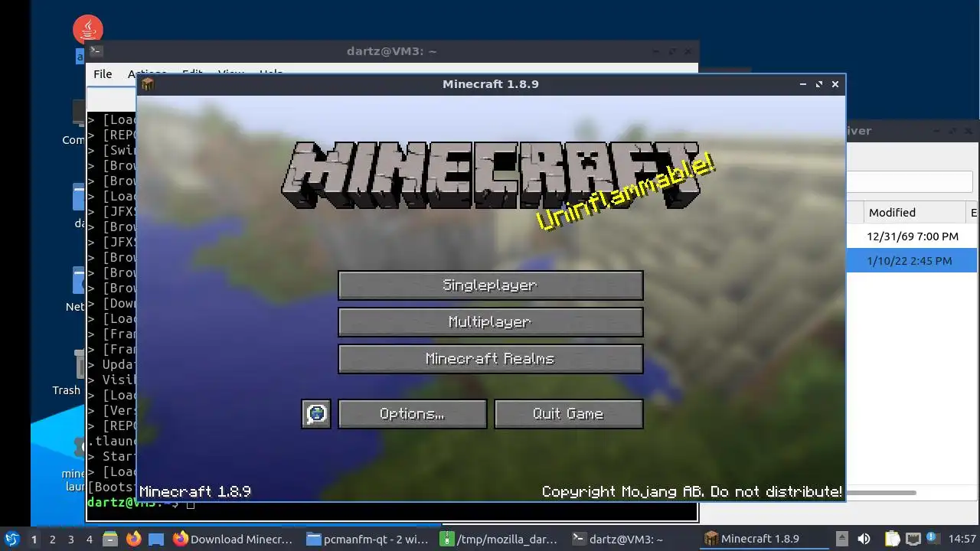The image size is (980, 551).
Task: Click the Minecraft 1.8.9 taskbar entry
Action: pyautogui.click(x=763, y=539)
